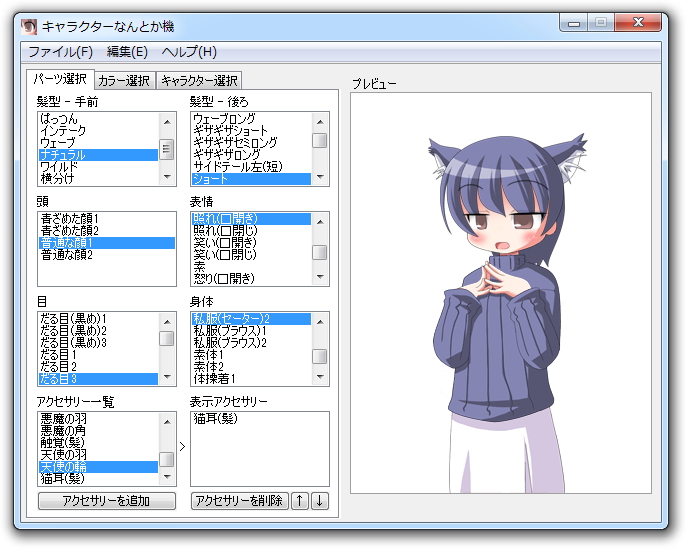Click the down arrow of 身体 list scrollbar
The image size is (686, 549).
(x=320, y=377)
